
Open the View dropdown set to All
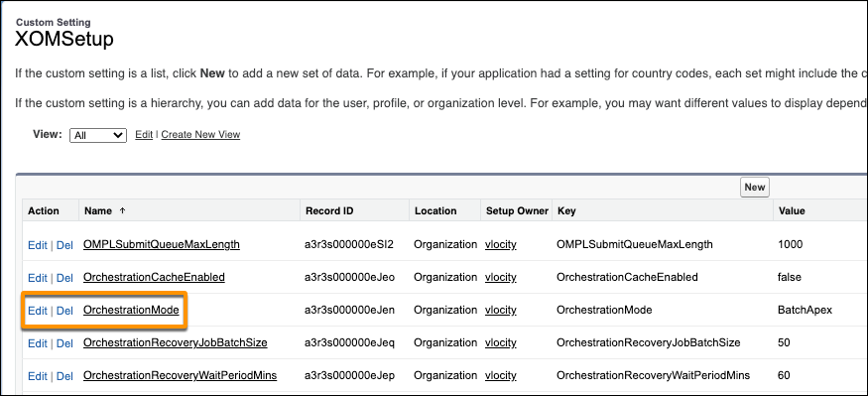click(x=98, y=135)
